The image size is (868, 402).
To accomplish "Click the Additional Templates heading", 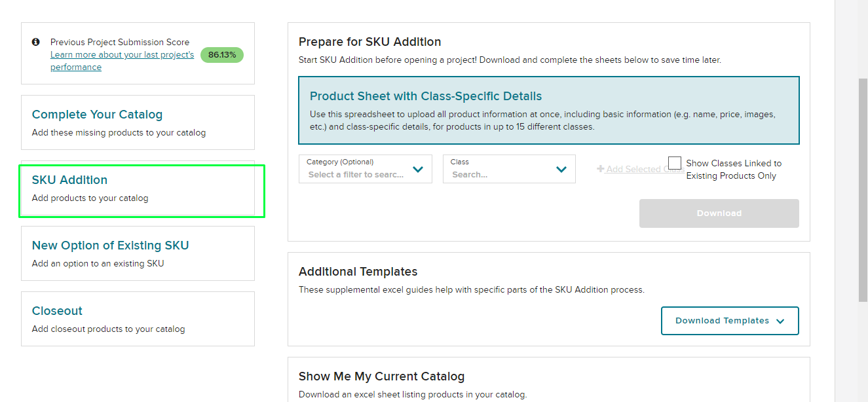I will (x=358, y=272).
